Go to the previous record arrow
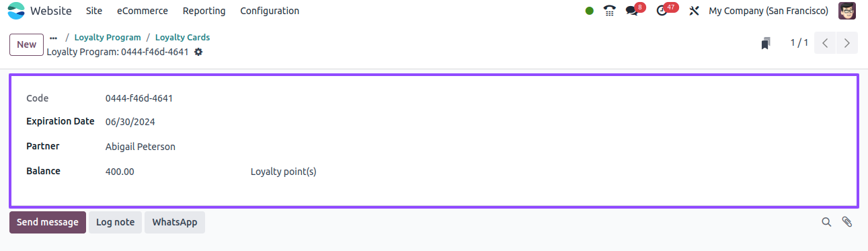The image size is (868, 251). click(825, 44)
